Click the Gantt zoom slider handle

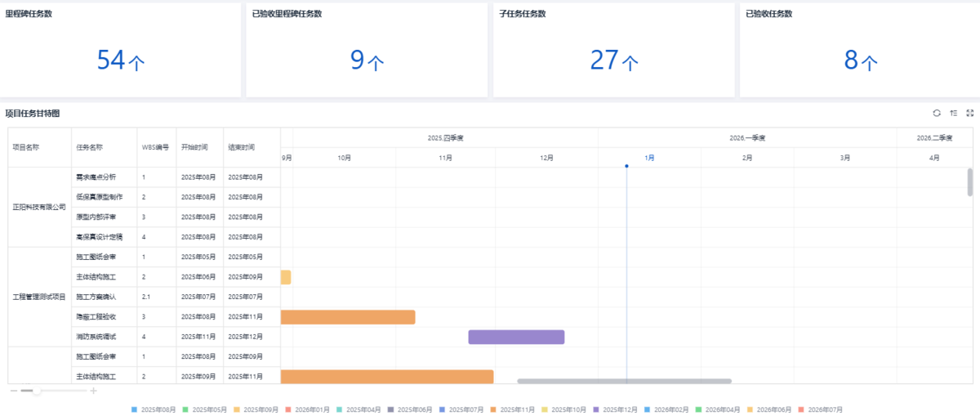click(37, 391)
